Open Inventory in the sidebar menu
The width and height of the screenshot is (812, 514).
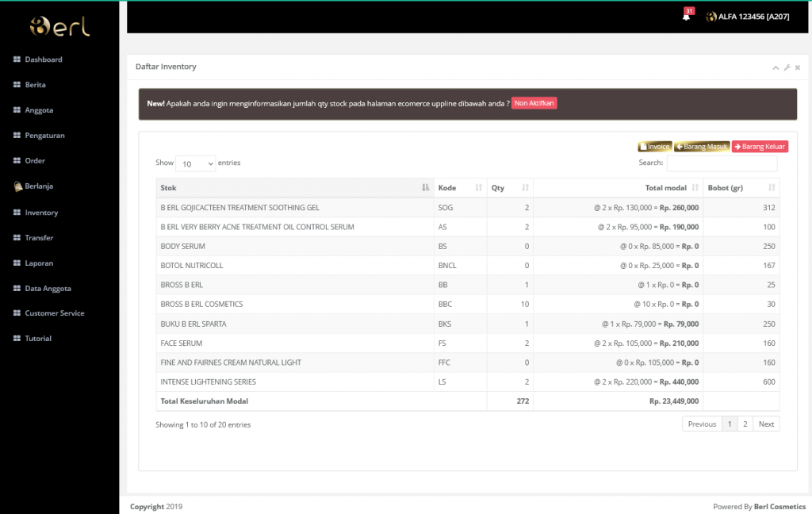click(41, 213)
